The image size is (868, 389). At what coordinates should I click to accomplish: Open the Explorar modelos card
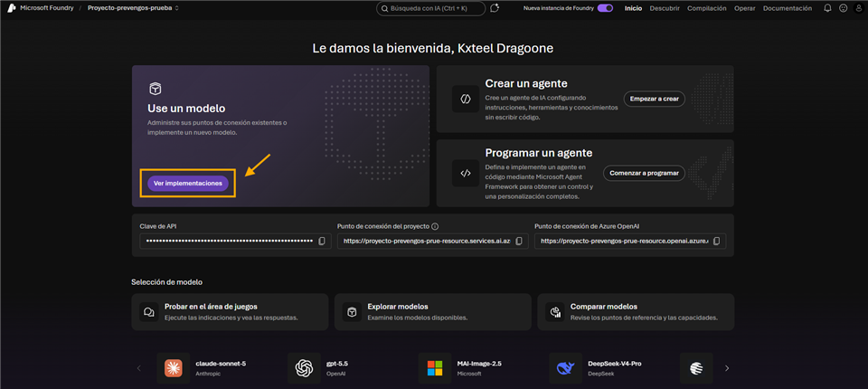point(433,312)
